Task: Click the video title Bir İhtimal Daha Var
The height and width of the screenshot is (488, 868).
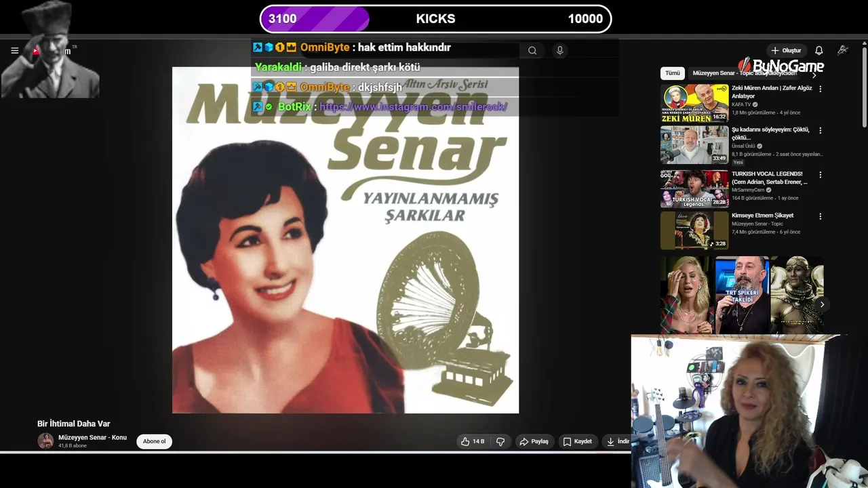Action: [x=73, y=424]
